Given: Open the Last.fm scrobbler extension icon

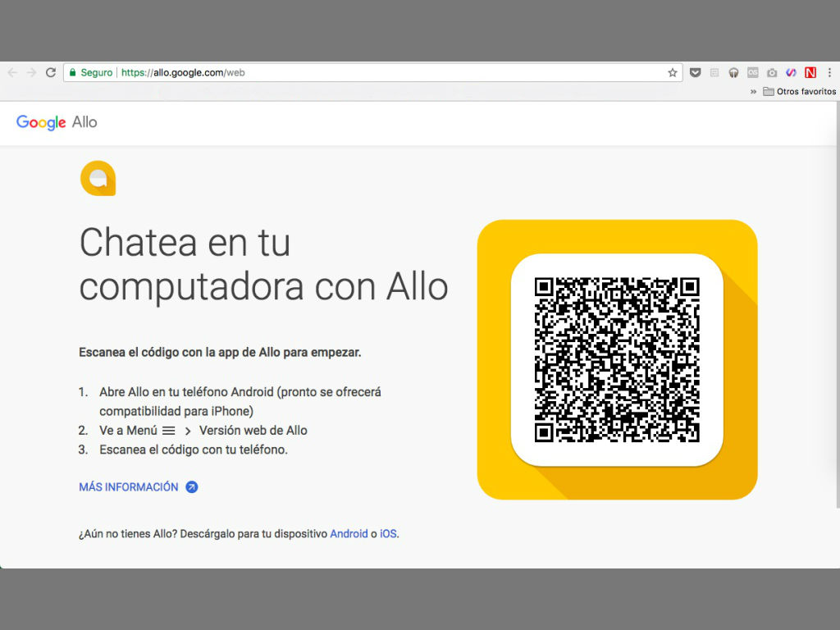Looking at the screenshot, I should point(752,72).
